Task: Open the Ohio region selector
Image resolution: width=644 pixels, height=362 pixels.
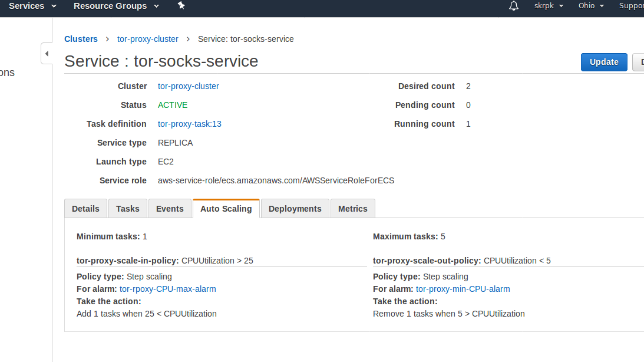Action: point(591,6)
